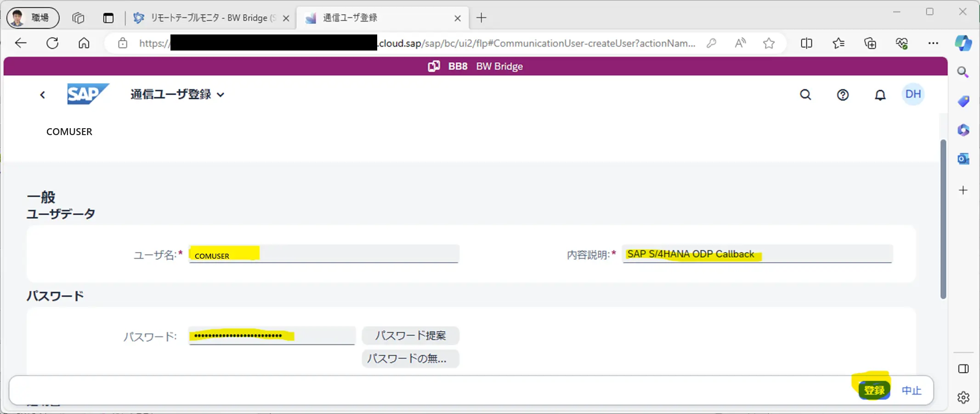This screenshot has width=980, height=414.
Task: Open Outlook from the sidebar
Action: pos(963,159)
